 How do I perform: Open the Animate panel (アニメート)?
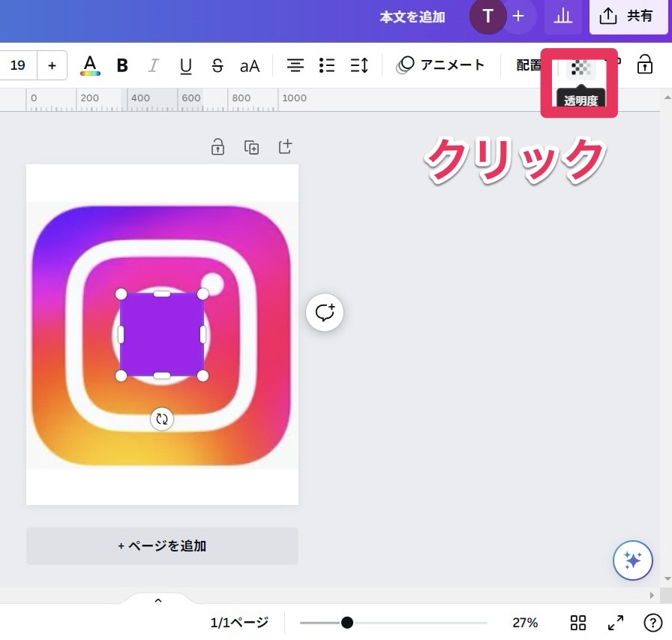click(441, 65)
